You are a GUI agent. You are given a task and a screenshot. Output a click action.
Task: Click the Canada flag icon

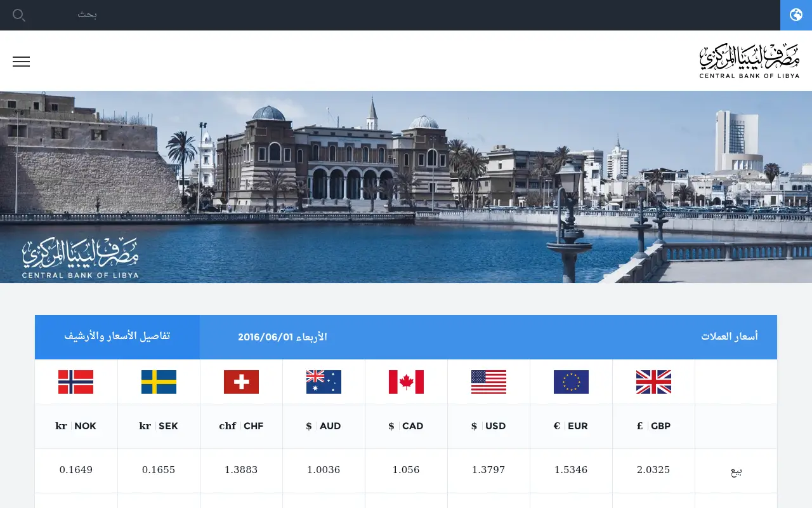(x=406, y=382)
